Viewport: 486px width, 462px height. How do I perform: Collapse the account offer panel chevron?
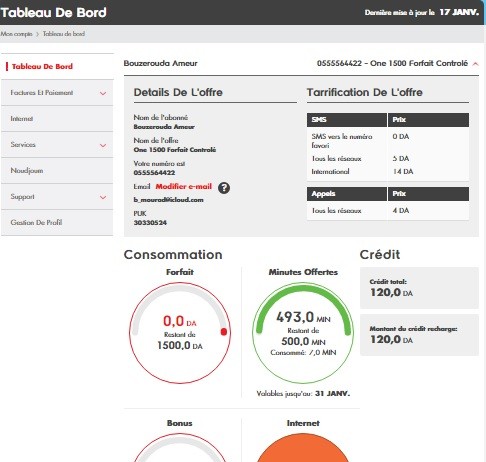(x=475, y=64)
